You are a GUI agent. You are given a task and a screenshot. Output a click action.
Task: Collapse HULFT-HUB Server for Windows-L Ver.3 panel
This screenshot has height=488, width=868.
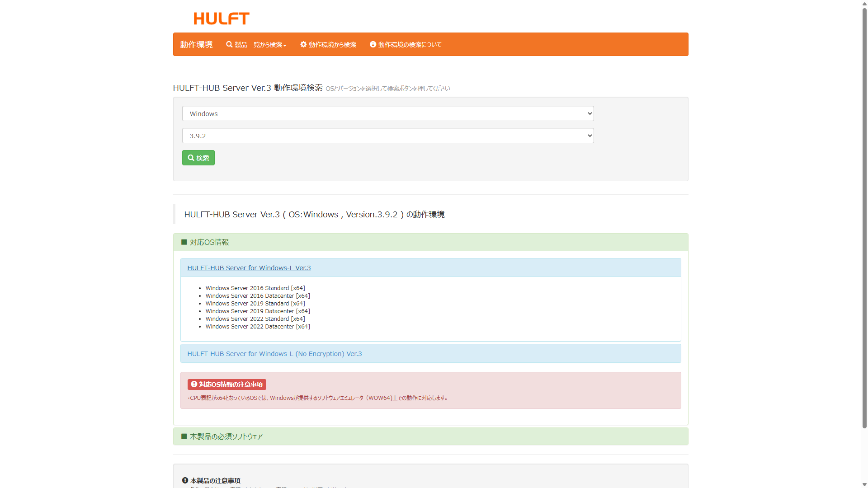tap(249, 268)
